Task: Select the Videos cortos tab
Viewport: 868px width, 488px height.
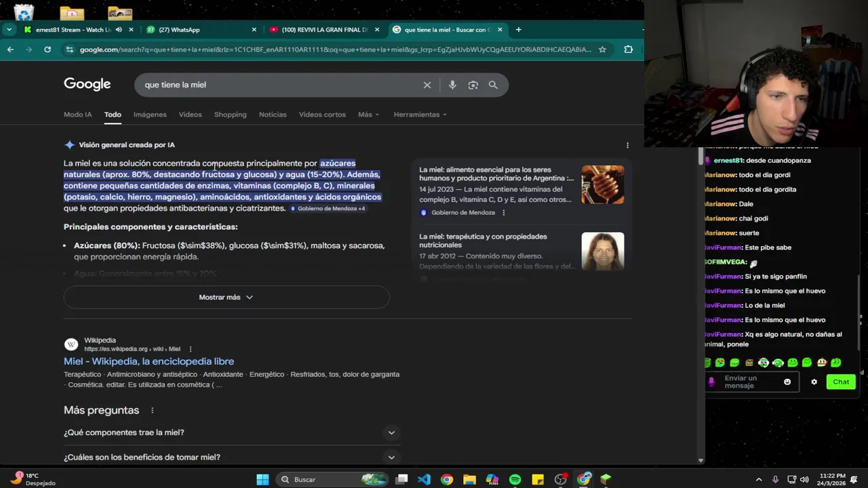Action: click(x=322, y=115)
